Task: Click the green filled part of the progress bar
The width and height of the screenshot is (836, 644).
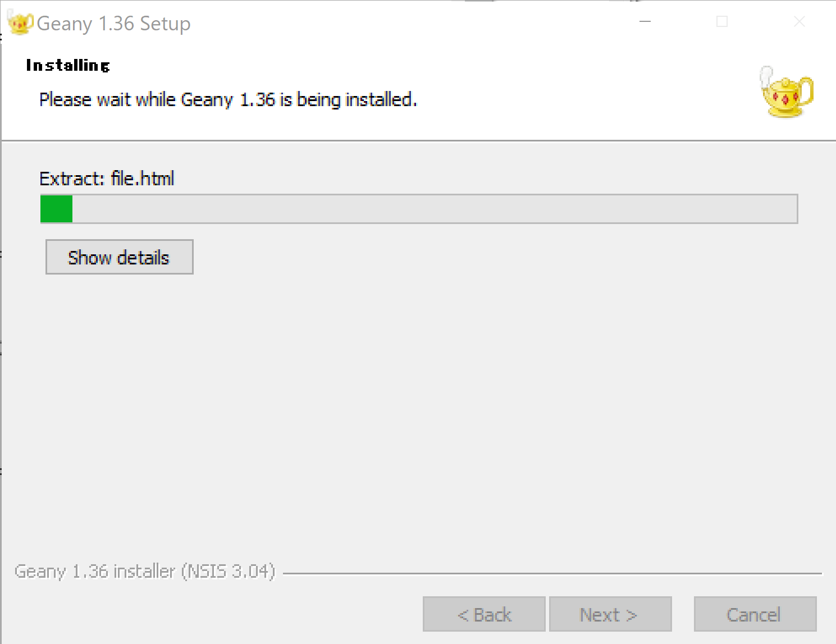Action: [57, 209]
